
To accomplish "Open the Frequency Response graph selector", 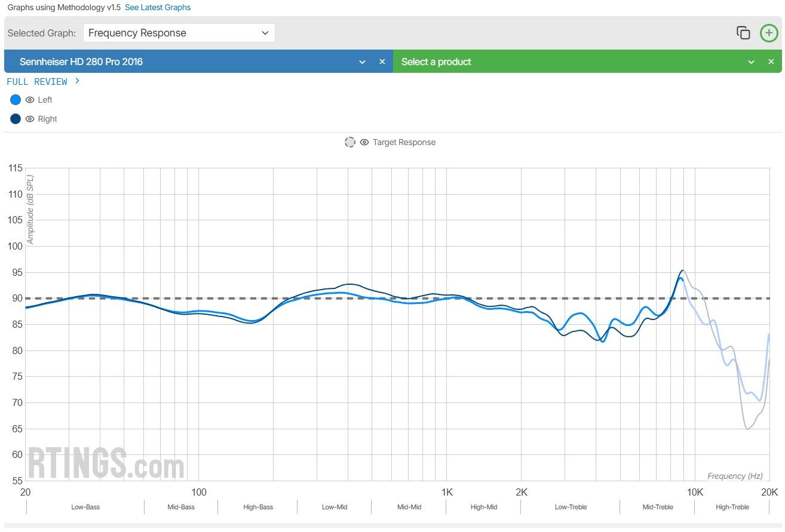I will [179, 33].
